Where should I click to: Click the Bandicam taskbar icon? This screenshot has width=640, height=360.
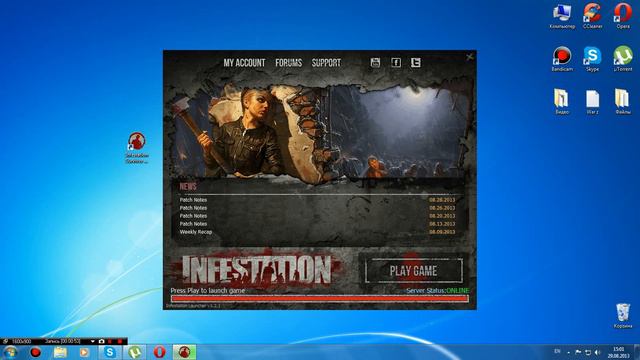coord(36,352)
